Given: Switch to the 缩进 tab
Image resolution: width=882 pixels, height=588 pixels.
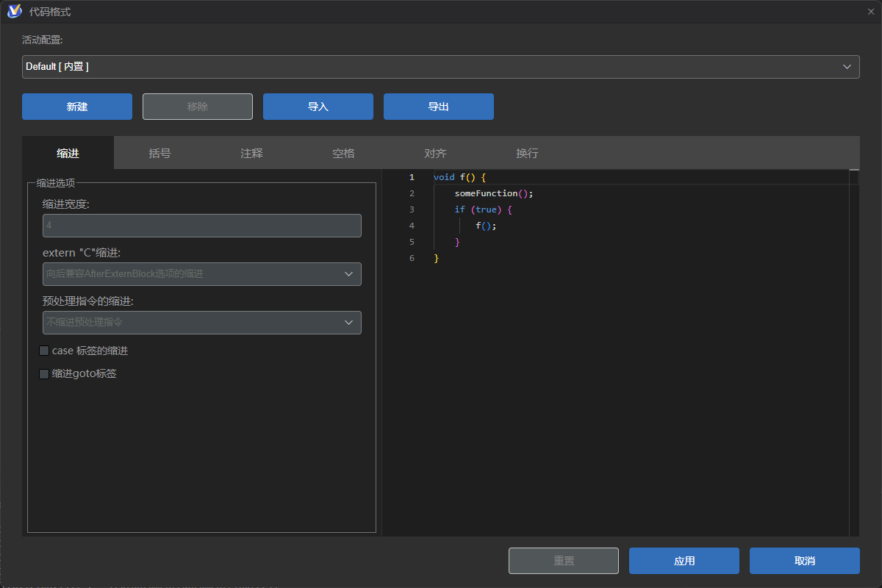Looking at the screenshot, I should point(68,154).
